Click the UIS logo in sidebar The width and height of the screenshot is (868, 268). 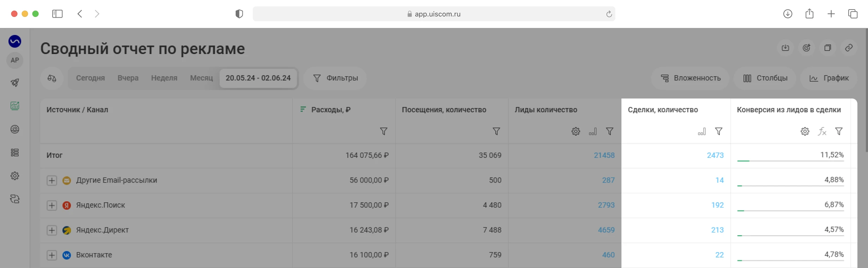15,41
